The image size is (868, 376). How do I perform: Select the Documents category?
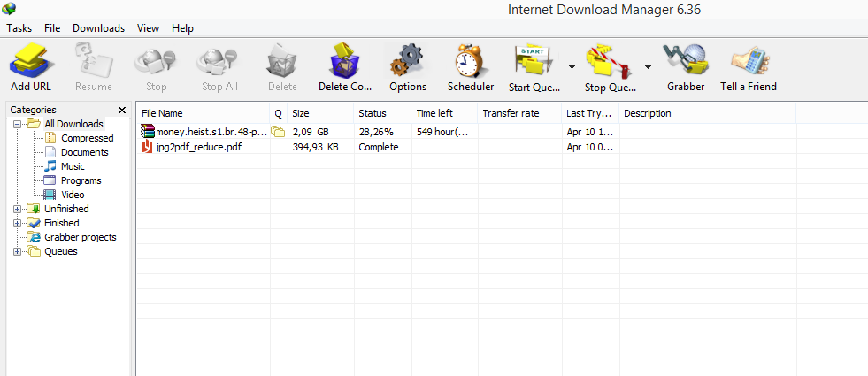pyautogui.click(x=85, y=152)
